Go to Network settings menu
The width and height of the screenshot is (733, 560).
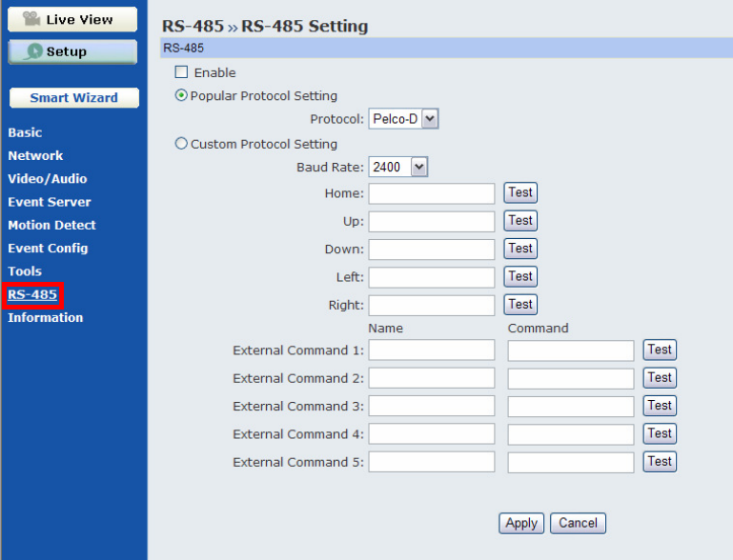35,155
